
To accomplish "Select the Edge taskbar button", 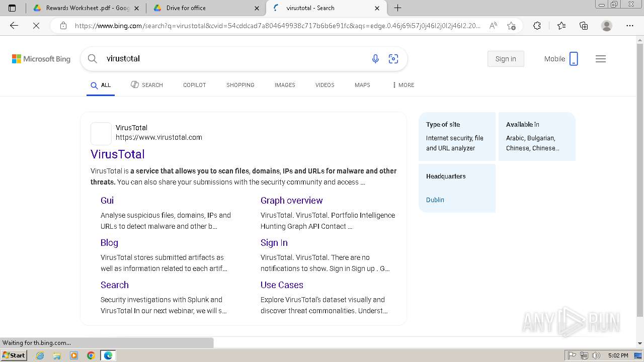I will (108, 355).
